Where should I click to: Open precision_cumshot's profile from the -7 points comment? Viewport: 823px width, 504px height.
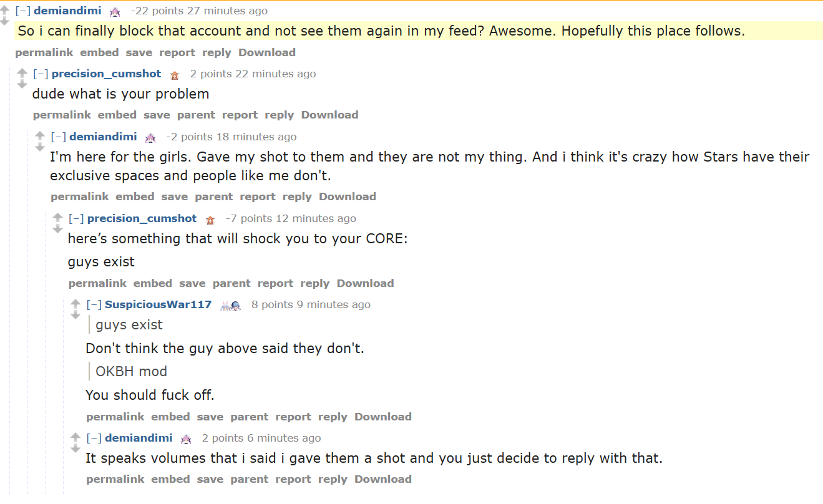tap(142, 218)
